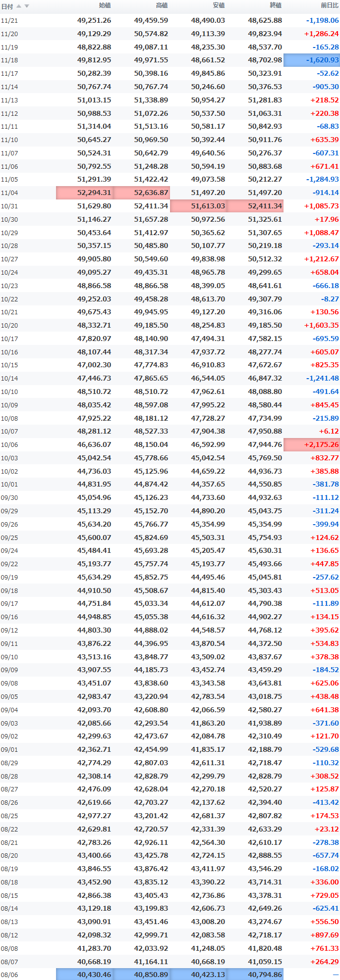This screenshot has width=340, height=980.
Task: Select the high value 51,338.89
Action: pos(151,100)
